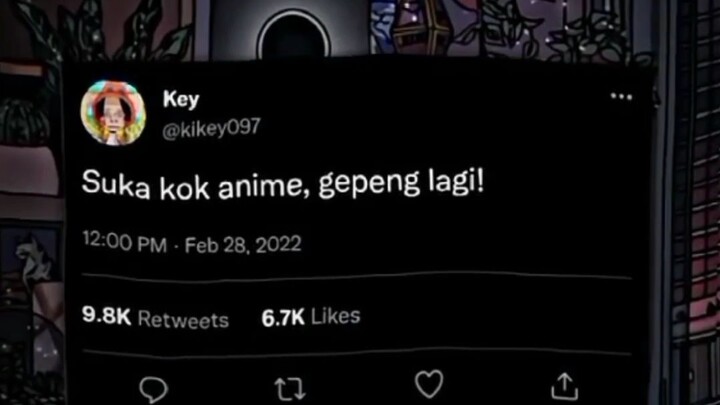Screen dimensions: 720x405
Task: Click the 12:00 PM timestamp
Action: [124, 242]
